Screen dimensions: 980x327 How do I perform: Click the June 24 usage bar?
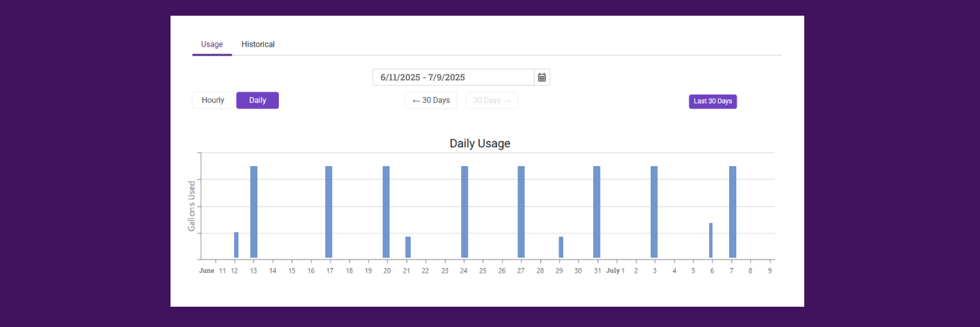coord(465,212)
